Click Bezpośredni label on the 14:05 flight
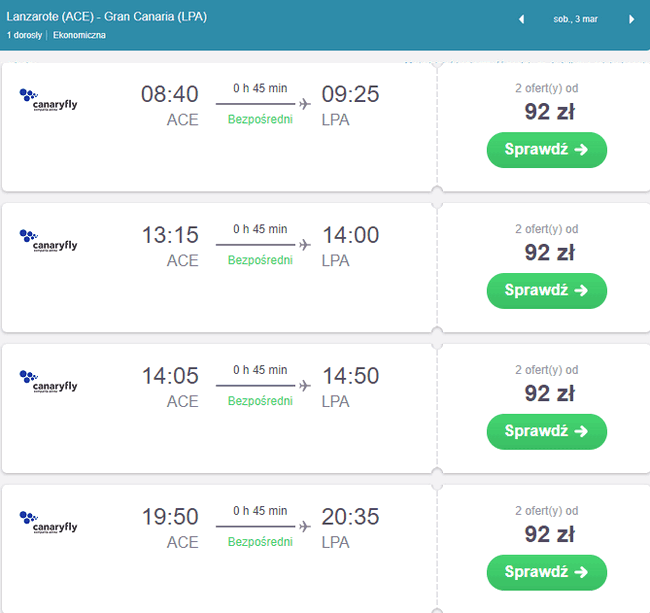 point(260,401)
